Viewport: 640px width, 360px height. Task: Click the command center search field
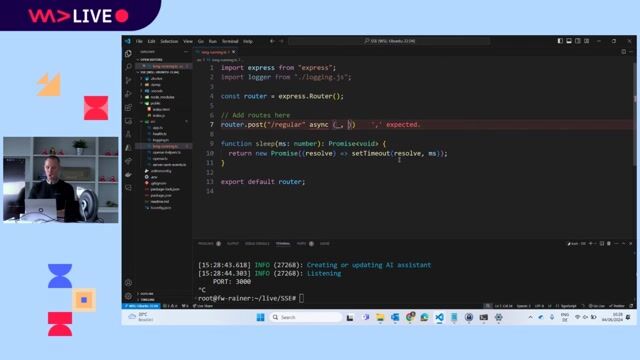[389, 41]
